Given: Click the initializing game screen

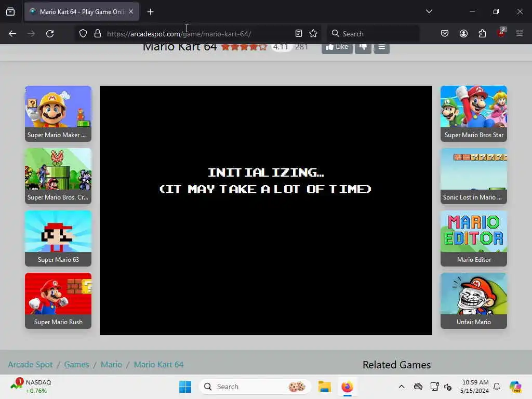Looking at the screenshot, I should (265, 210).
